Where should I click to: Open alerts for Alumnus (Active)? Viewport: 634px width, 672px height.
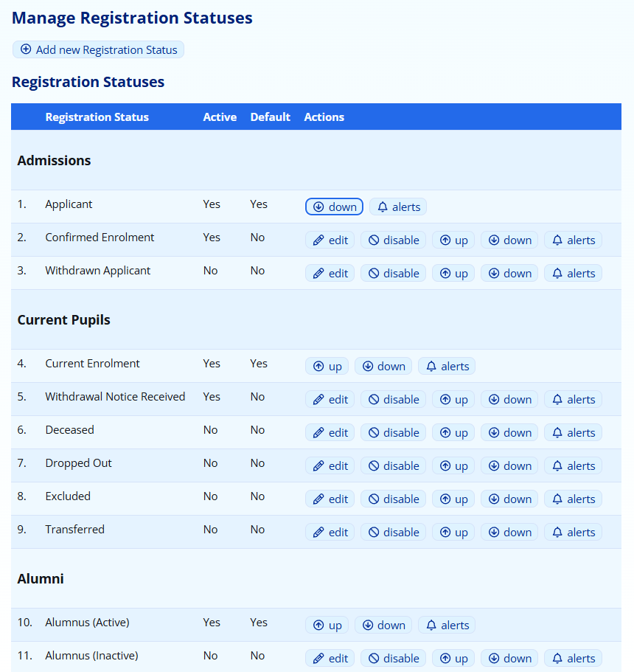click(x=446, y=626)
